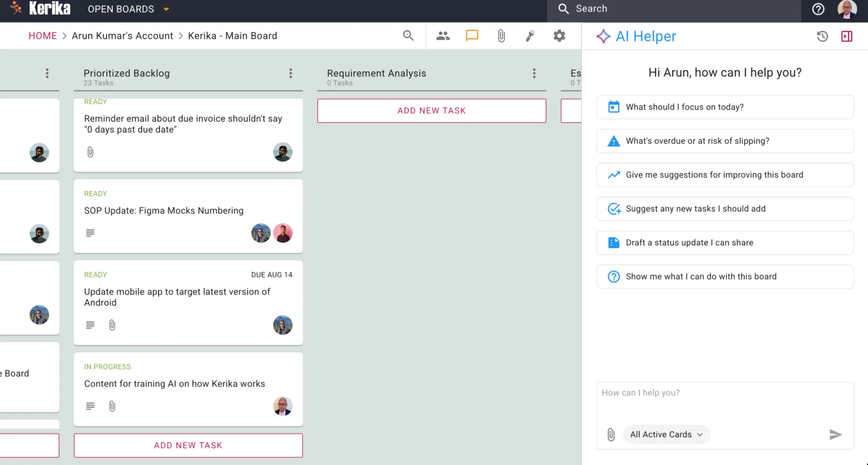This screenshot has width=868, height=465.
Task: Open the board chat icon
Action: (x=472, y=36)
